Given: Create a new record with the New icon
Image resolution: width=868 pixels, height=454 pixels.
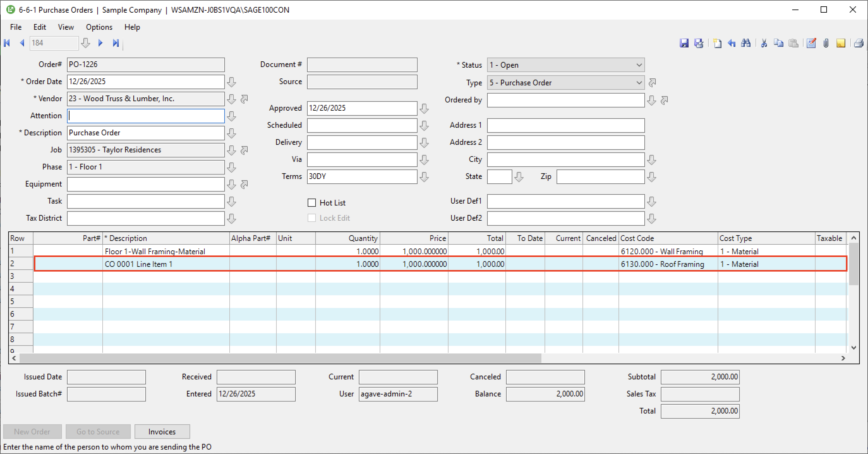Looking at the screenshot, I should [x=717, y=43].
